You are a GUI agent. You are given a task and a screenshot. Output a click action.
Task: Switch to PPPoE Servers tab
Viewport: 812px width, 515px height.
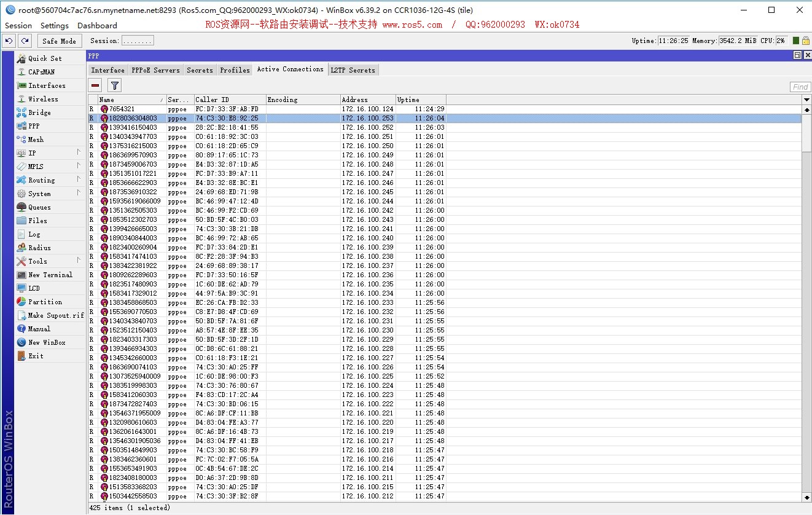point(155,70)
